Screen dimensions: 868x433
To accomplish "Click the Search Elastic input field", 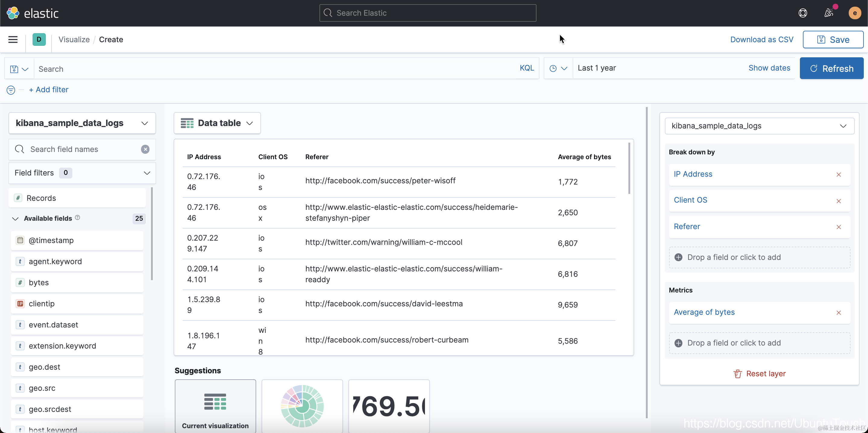I will coord(428,13).
